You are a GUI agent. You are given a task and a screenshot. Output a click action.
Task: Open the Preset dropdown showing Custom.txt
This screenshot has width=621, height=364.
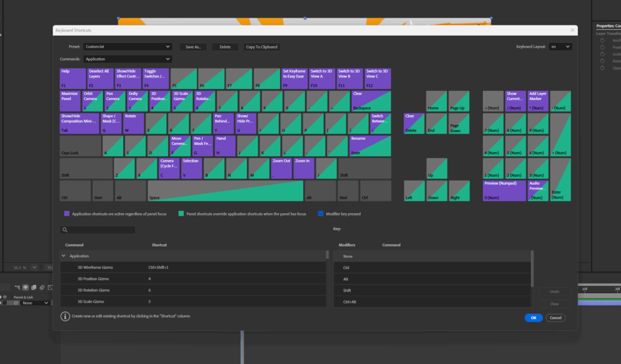tap(127, 47)
